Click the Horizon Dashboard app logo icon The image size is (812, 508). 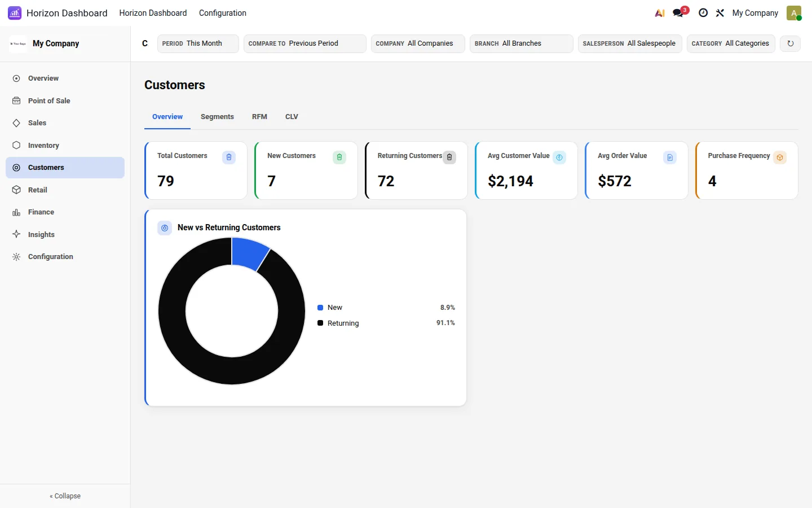[15, 13]
